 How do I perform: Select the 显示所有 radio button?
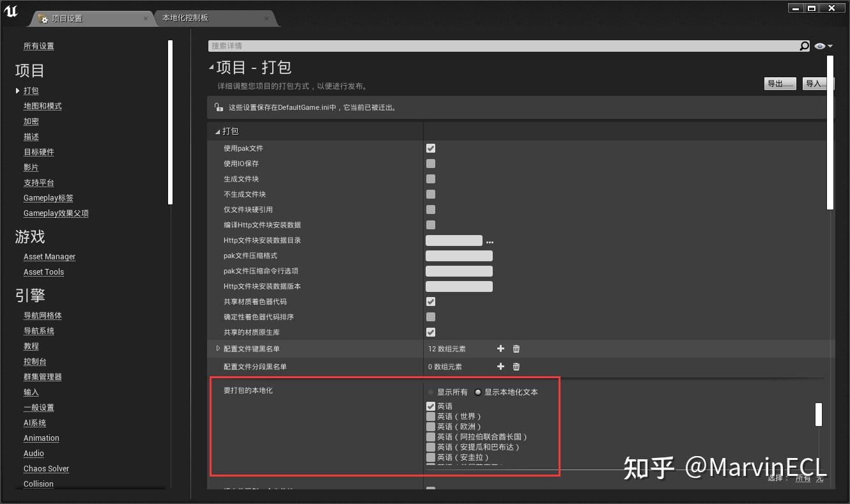pyautogui.click(x=430, y=392)
